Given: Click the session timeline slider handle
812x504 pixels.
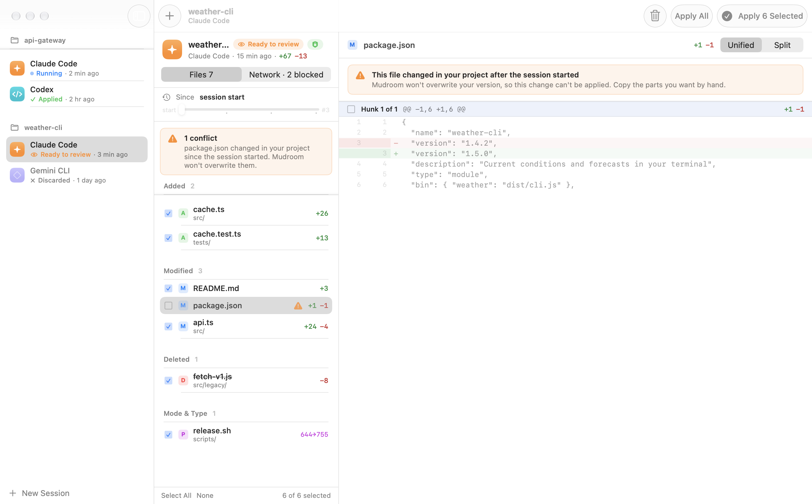Looking at the screenshot, I should pyautogui.click(x=182, y=109).
